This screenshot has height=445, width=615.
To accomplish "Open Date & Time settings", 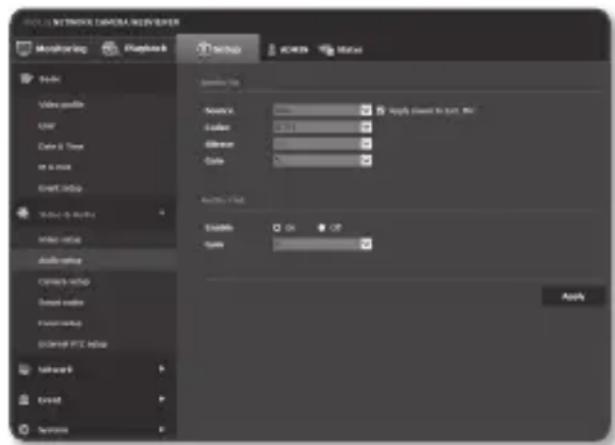I will (x=61, y=147).
